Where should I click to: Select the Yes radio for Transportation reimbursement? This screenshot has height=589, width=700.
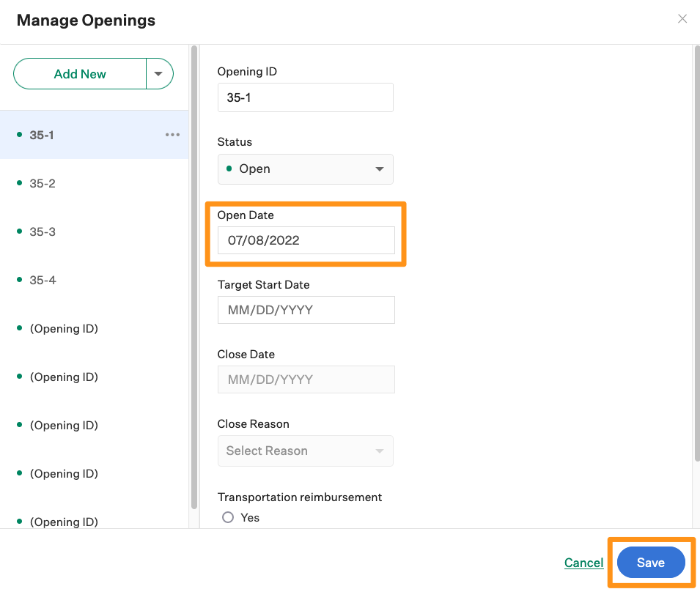(x=228, y=517)
